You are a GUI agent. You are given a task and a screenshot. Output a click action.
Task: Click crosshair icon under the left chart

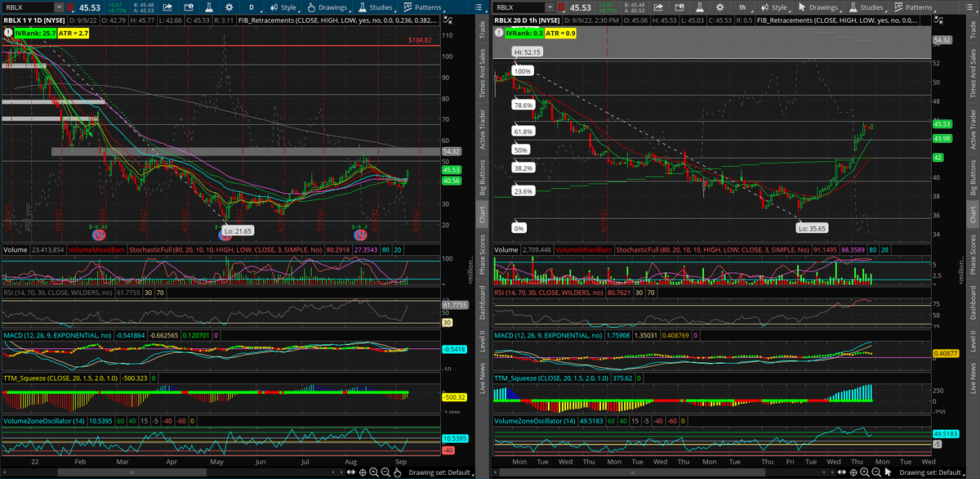pyautogui.click(x=363, y=472)
